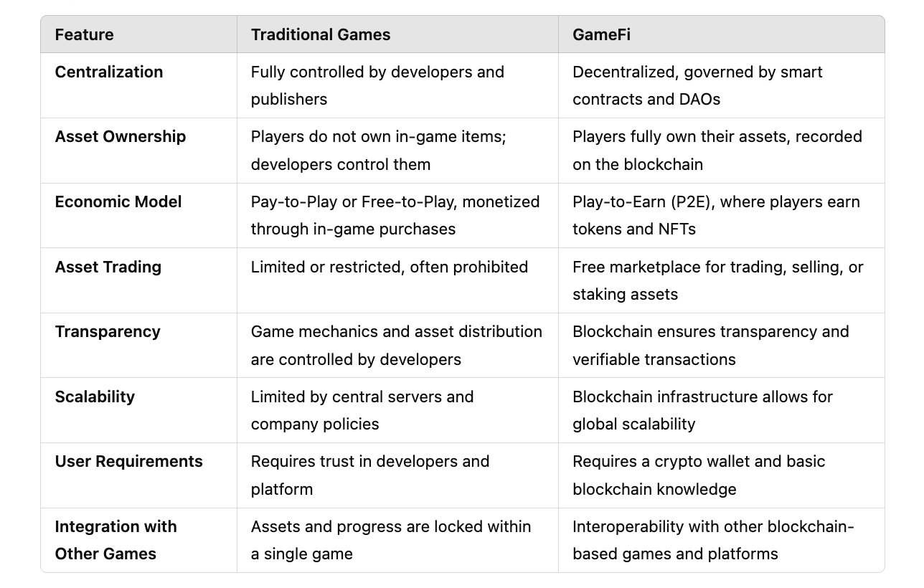Screen dimensions: 924x588
Task: Select the Asset Ownership row label
Action: click(121, 136)
